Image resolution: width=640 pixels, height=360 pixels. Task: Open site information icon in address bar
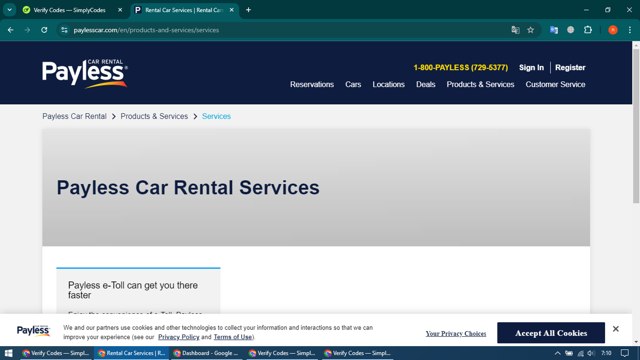pyautogui.click(x=64, y=30)
